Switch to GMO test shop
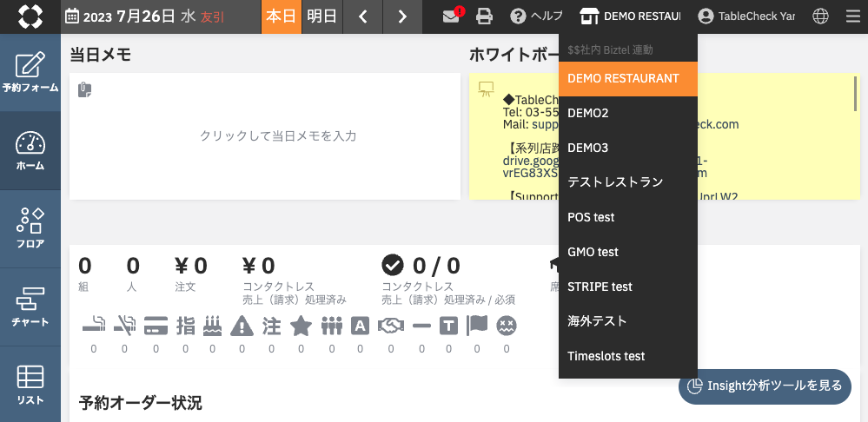 tap(627, 252)
